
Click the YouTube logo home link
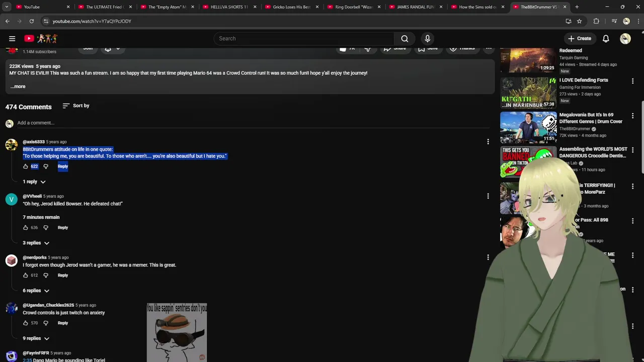[x=41, y=38]
